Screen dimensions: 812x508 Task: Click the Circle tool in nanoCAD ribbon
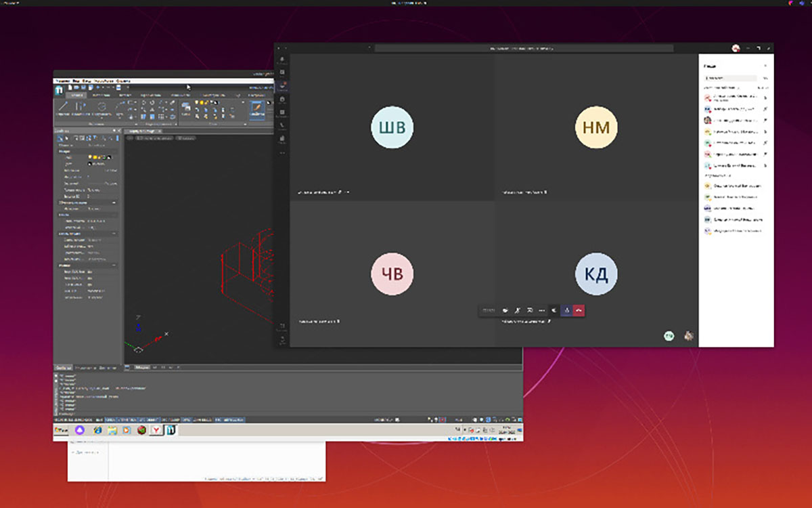click(x=102, y=108)
